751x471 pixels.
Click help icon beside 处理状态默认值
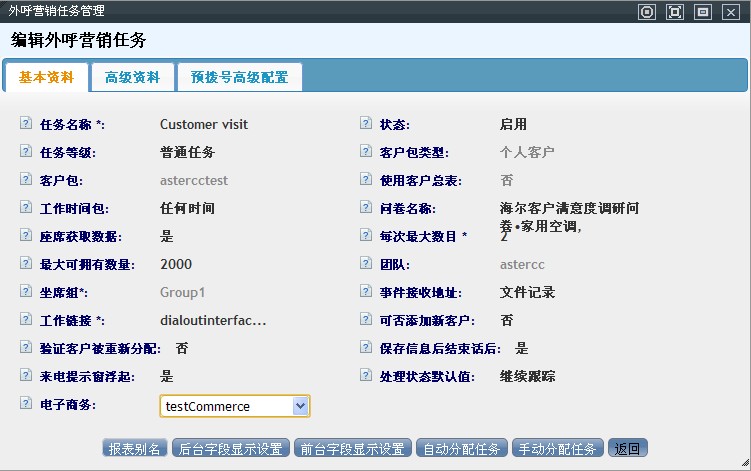click(366, 377)
